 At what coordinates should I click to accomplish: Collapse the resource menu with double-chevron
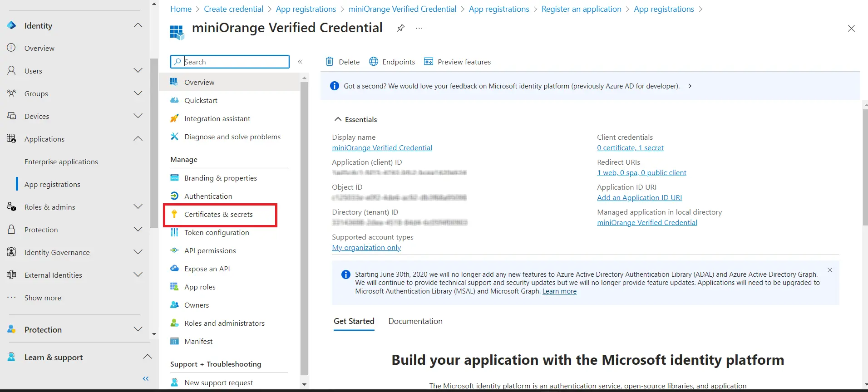[x=300, y=62]
